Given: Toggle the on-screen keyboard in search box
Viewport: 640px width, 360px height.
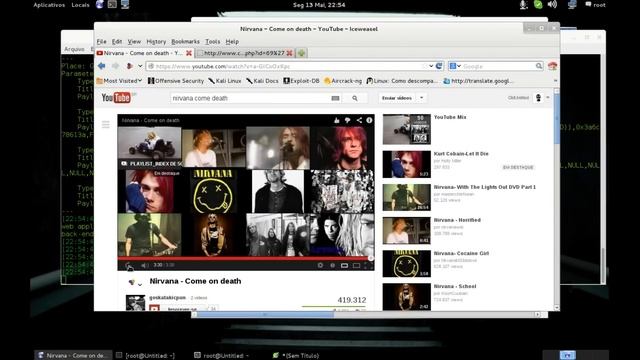Looking at the screenshot, I should [335, 98].
